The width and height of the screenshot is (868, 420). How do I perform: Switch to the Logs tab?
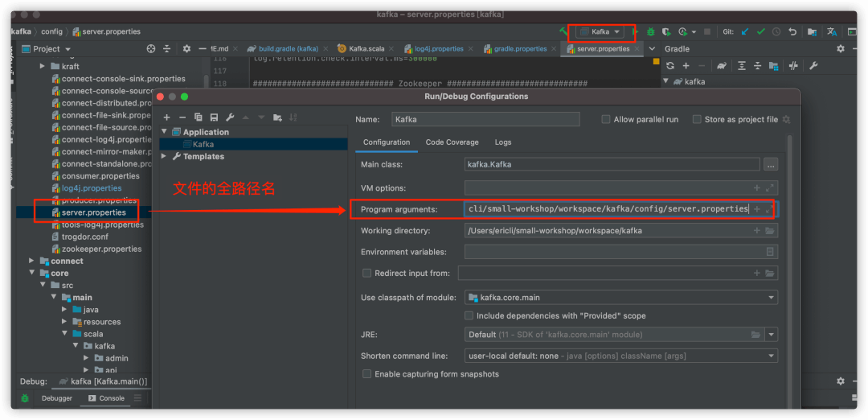[x=503, y=142]
